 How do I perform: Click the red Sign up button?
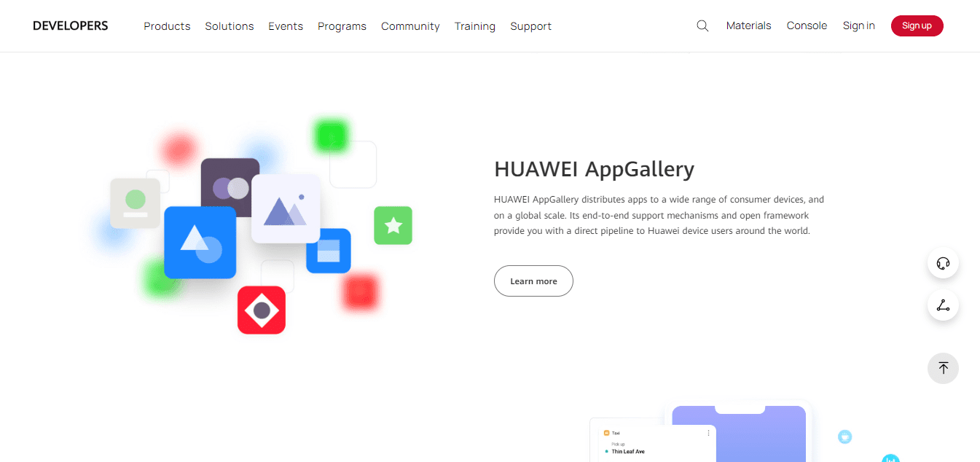(917, 26)
